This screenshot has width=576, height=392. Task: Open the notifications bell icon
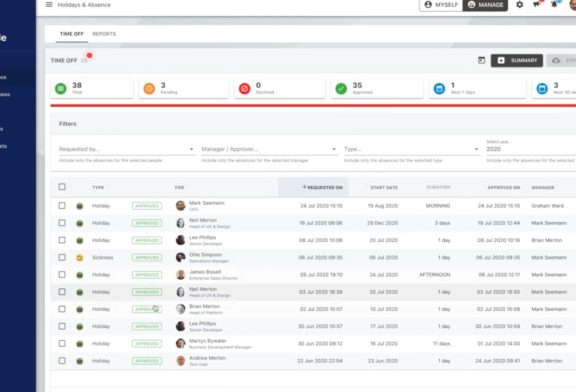[x=554, y=5]
